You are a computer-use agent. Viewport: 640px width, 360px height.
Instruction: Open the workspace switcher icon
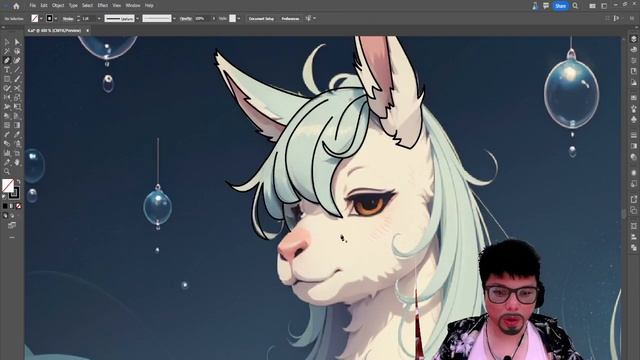[604, 6]
